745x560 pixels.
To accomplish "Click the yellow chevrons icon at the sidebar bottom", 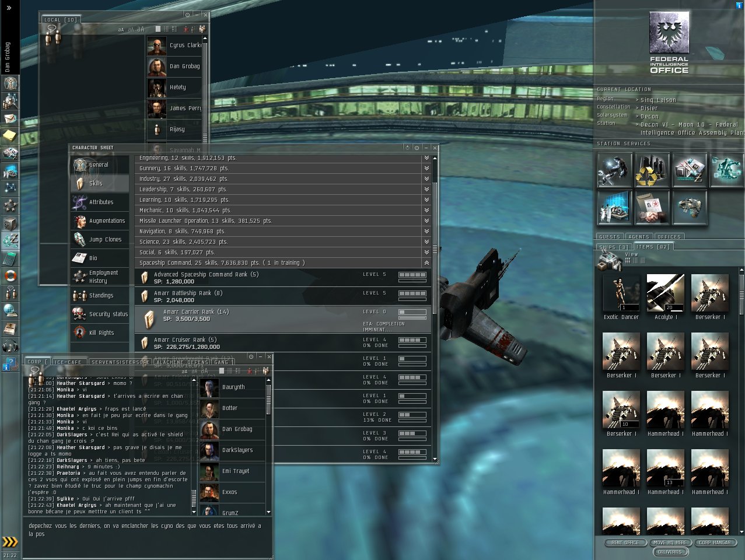I will click(x=10, y=542).
